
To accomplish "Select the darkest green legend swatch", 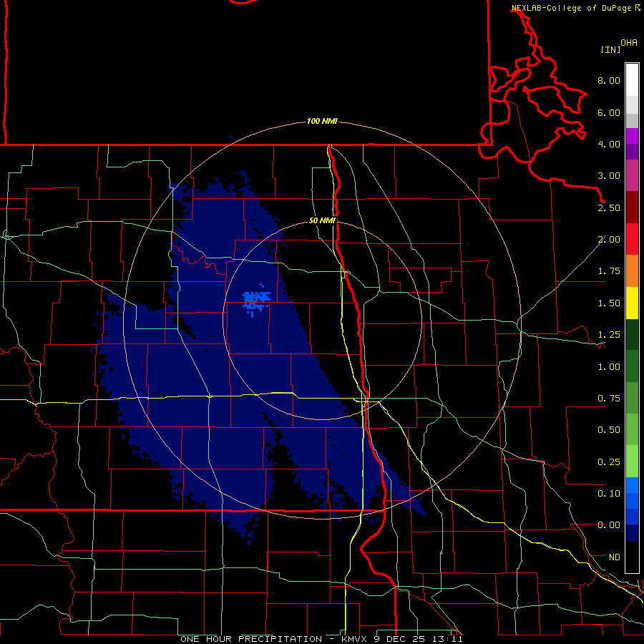I will coord(632,335).
